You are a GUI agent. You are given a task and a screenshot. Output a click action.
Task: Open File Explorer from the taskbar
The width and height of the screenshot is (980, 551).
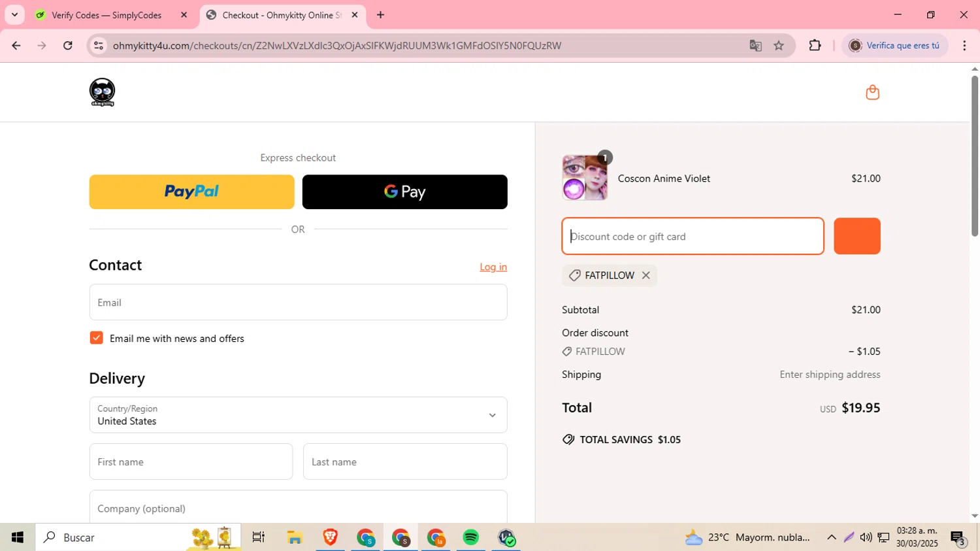295,537
